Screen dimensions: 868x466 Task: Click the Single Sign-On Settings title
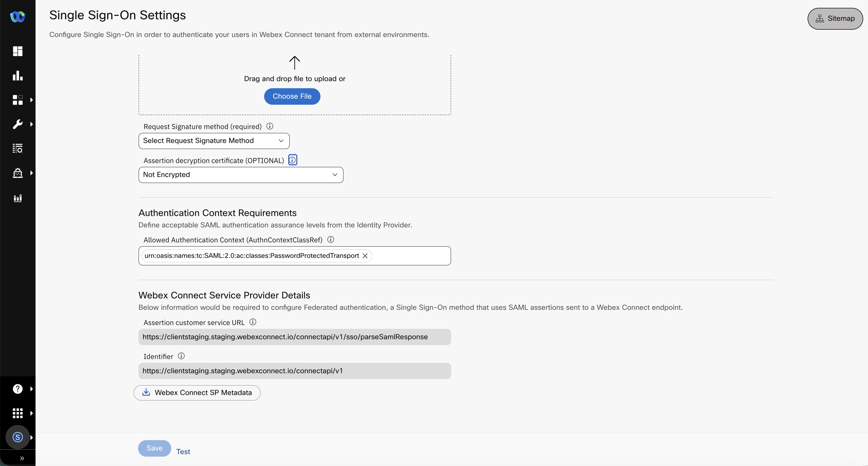click(117, 15)
